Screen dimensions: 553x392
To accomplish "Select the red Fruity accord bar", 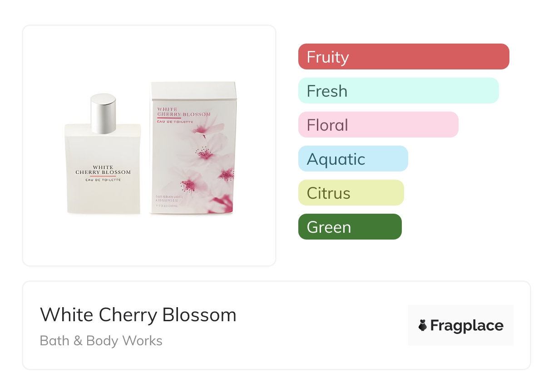I will 403,57.
